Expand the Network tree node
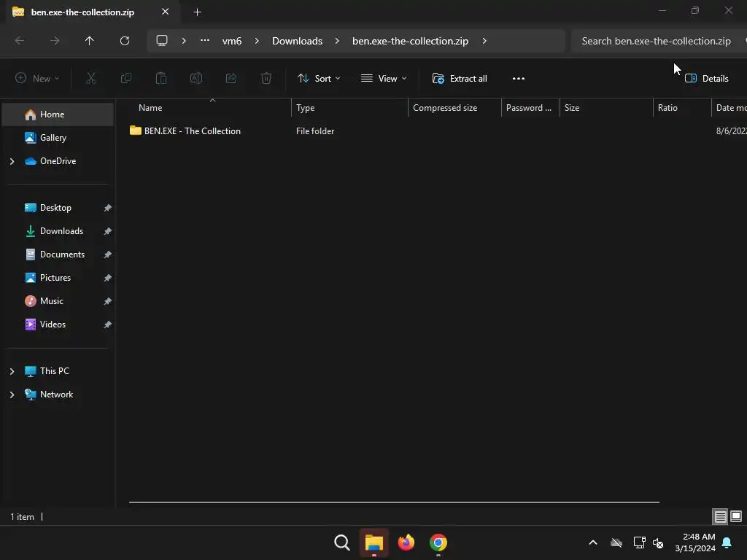The image size is (747, 560). coord(12,394)
